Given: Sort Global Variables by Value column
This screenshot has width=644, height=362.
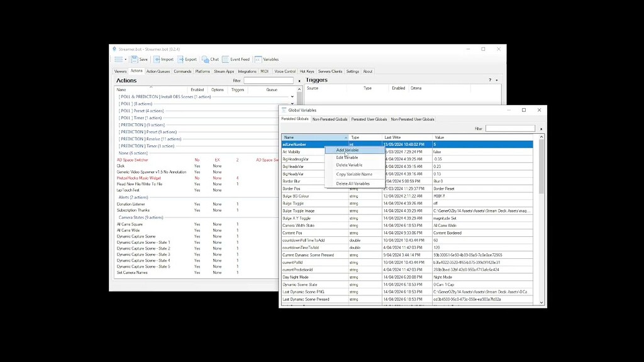Looking at the screenshot, I should point(482,138).
